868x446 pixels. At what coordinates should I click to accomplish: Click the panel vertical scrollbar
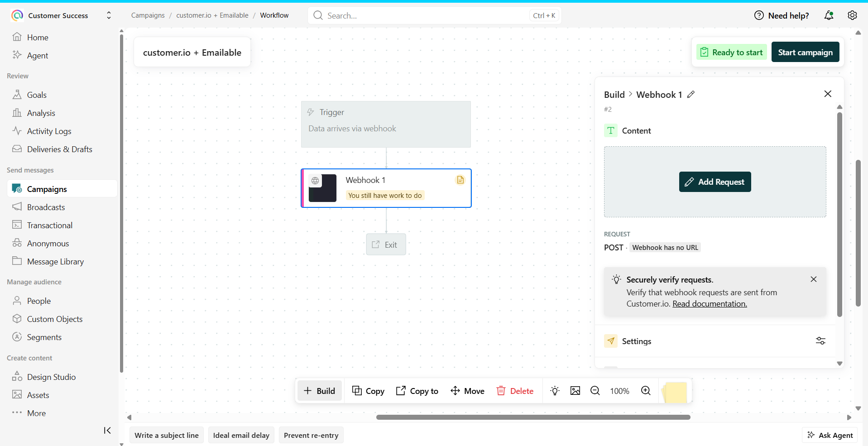coord(839,214)
